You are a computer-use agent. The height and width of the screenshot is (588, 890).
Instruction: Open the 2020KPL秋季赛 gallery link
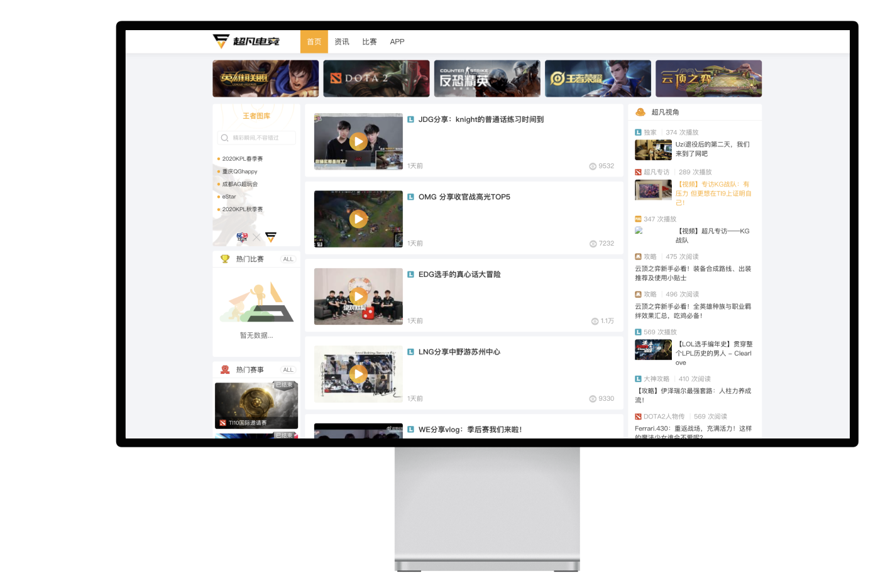pyautogui.click(x=243, y=209)
